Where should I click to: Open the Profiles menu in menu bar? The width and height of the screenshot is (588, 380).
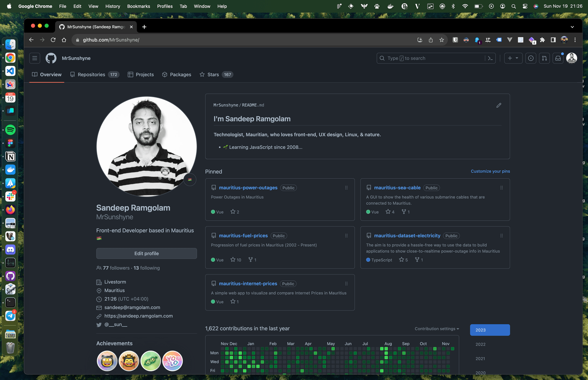pos(165,6)
